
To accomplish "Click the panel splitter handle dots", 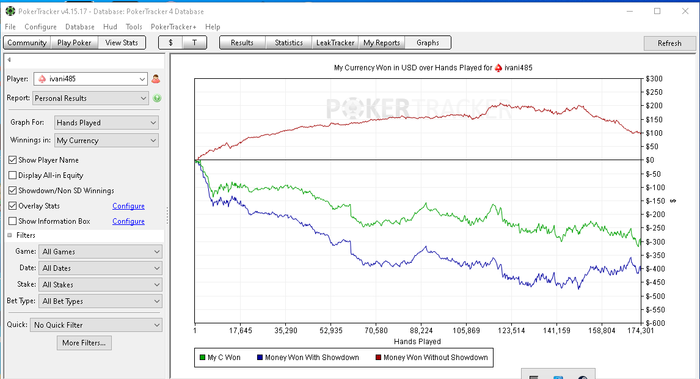I will coord(167,215).
